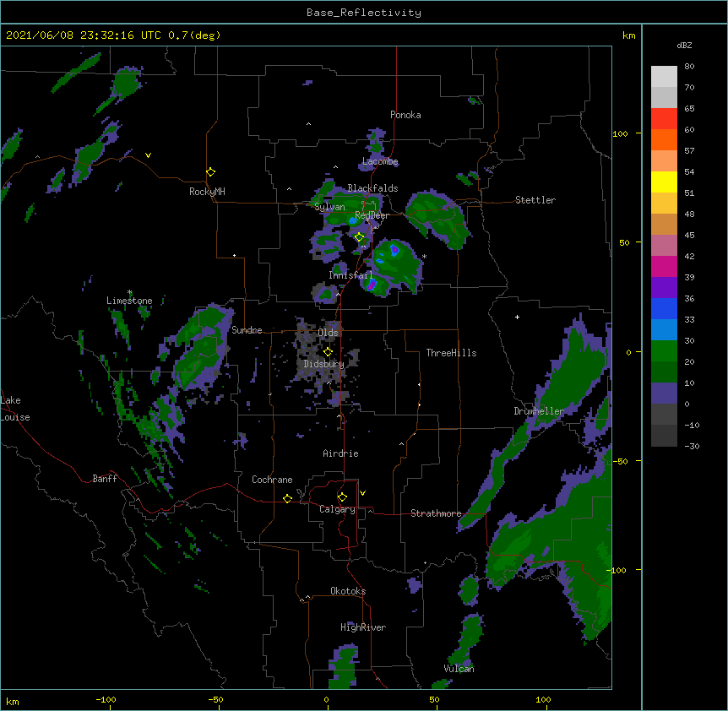Click the HighRiver town label
Image resolution: width=728 pixels, height=711 pixels.
tap(363, 627)
